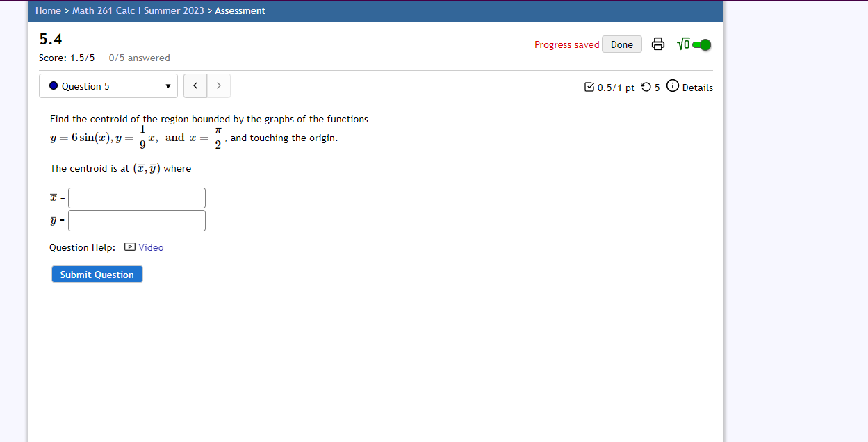
Task: Click the Assessment breadcrumb text
Action: pos(240,10)
